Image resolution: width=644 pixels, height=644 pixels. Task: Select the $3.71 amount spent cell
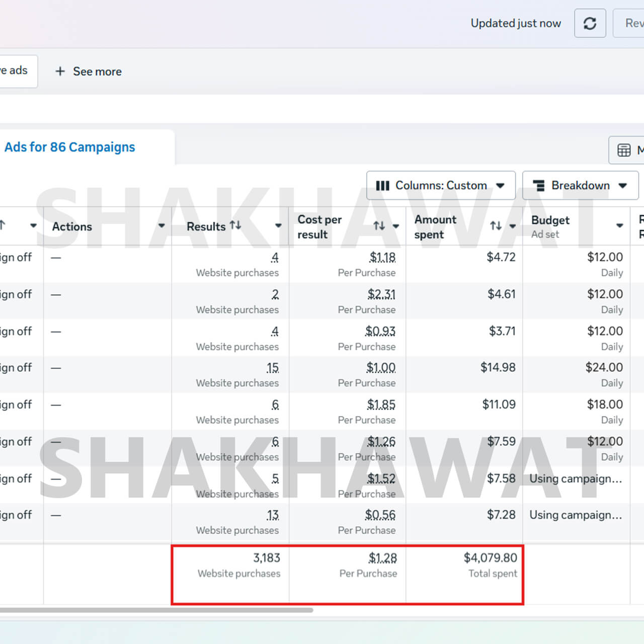(x=503, y=331)
